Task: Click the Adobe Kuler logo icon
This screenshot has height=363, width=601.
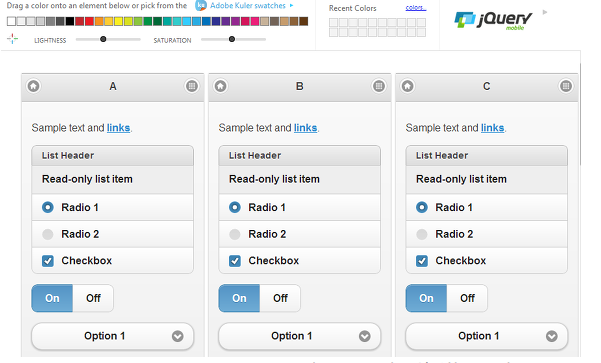Action: click(201, 5)
